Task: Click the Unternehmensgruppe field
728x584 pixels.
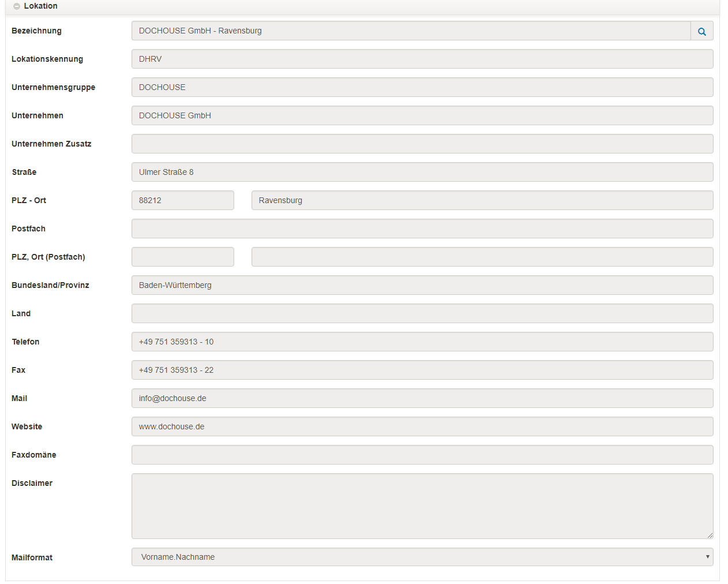Action: coord(422,87)
